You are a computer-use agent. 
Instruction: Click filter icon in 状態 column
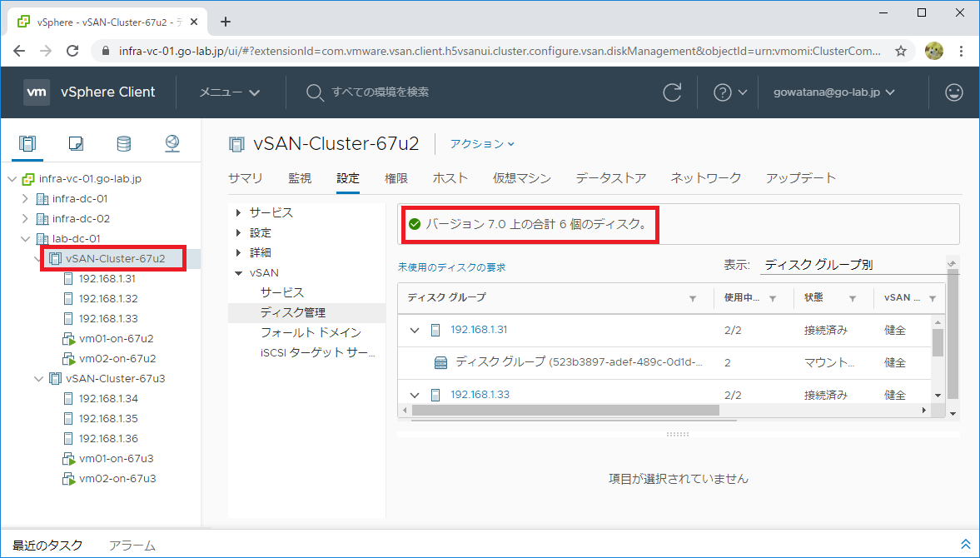click(853, 299)
